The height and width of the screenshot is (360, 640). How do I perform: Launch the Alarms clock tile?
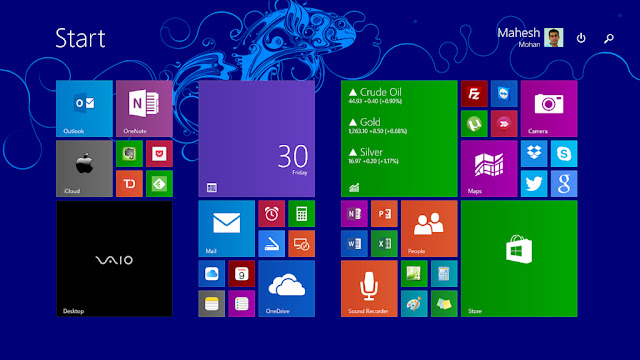[271, 213]
